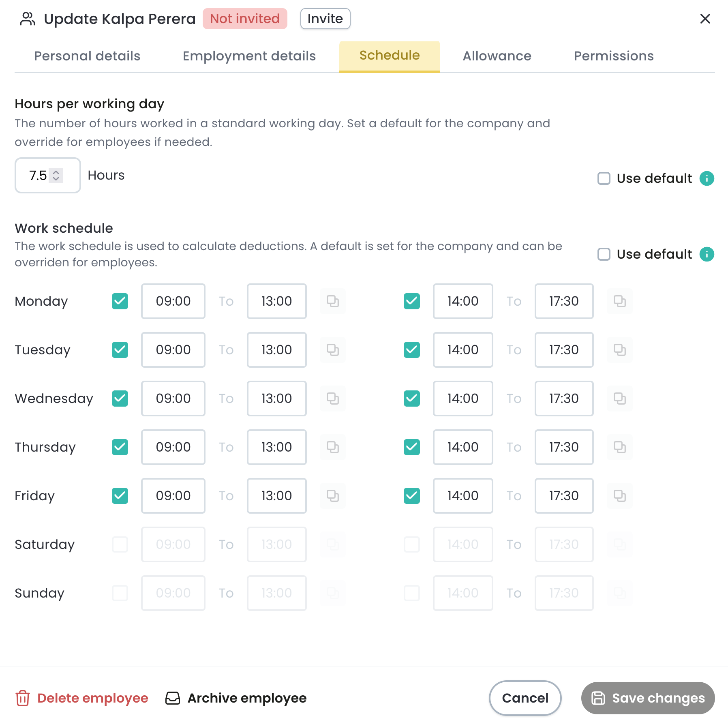Copy Thursday morning hours icon
Image resolution: width=728 pixels, height=720 pixels.
pyautogui.click(x=333, y=447)
